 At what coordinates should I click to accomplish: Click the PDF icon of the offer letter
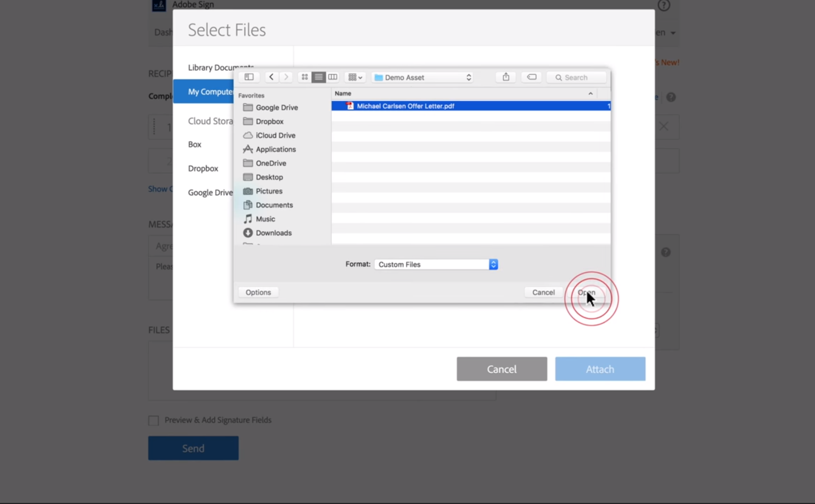(350, 106)
